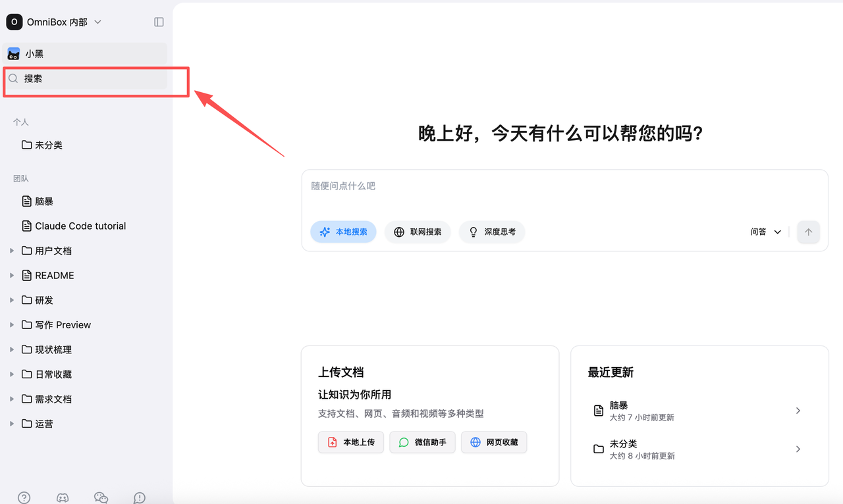Viewport: 843px width, 504px height.
Task: Enable 深度思考 deep thinking mode
Action: (492, 232)
